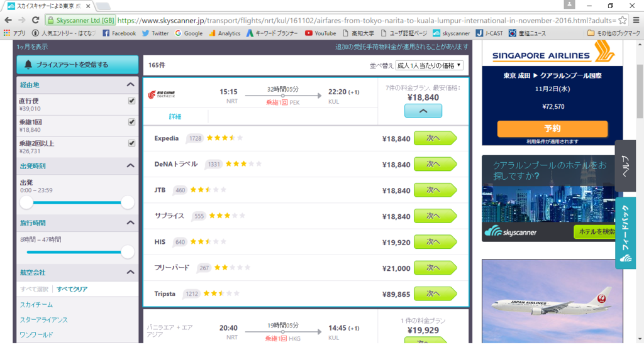Open skyscanner bookmark
This screenshot has width=644, height=362.
click(x=451, y=33)
